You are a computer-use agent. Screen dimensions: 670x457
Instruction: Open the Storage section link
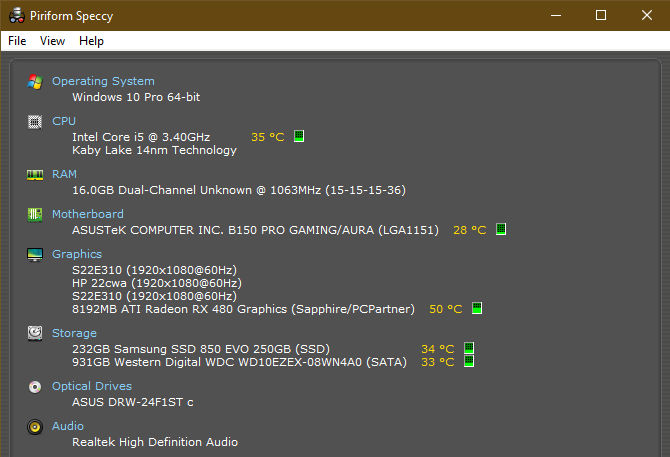pyautogui.click(x=74, y=333)
